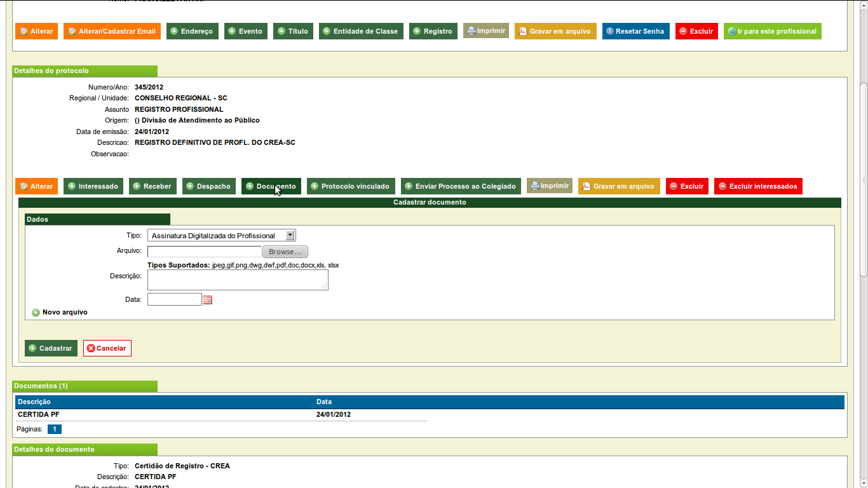The height and width of the screenshot is (488, 868).
Task: Click the Novo arquivo link
Action: [x=65, y=313]
